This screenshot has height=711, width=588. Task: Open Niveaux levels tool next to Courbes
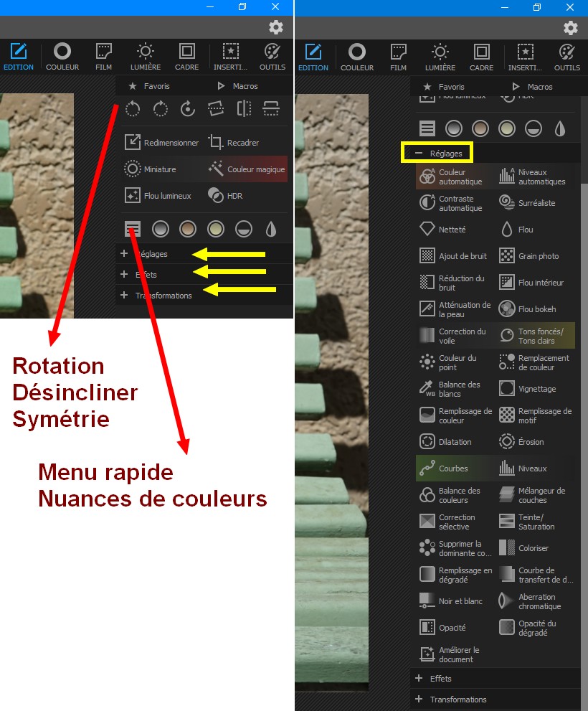536,468
